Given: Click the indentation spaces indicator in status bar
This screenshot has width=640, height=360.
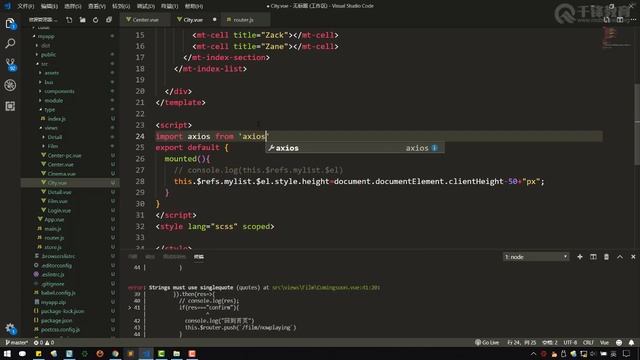Looking at the screenshot, I should 550,342.
